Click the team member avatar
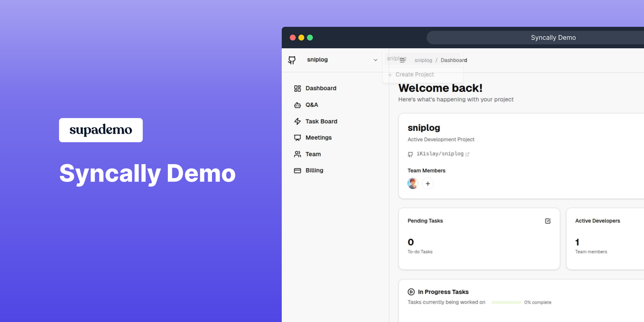This screenshot has width=644, height=322. [413, 184]
